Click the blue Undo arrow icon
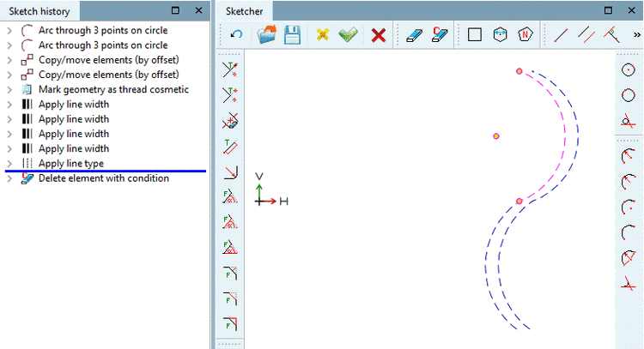Viewport: 644px width, 349px height. tap(236, 34)
